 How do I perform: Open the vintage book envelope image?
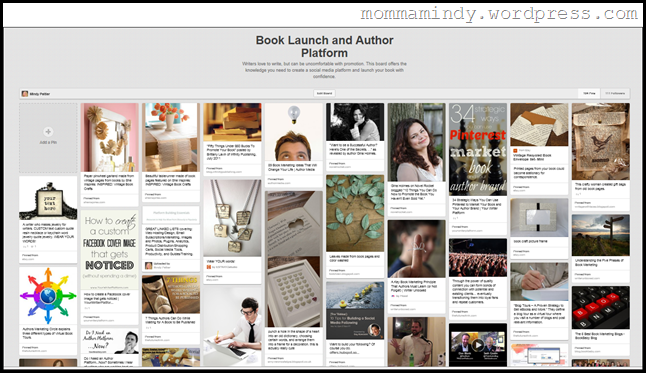coord(539,125)
